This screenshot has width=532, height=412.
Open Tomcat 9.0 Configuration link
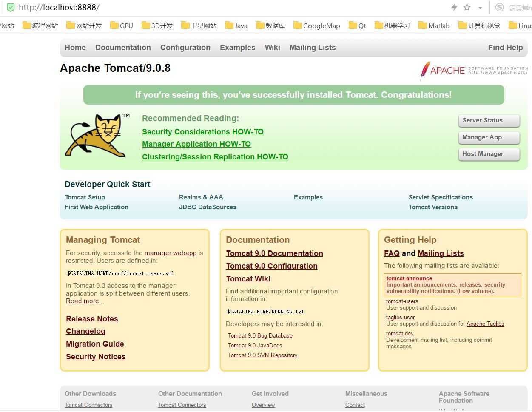click(272, 266)
